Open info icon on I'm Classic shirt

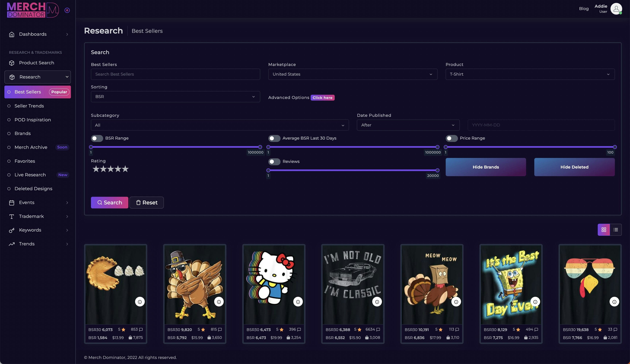[x=377, y=302]
